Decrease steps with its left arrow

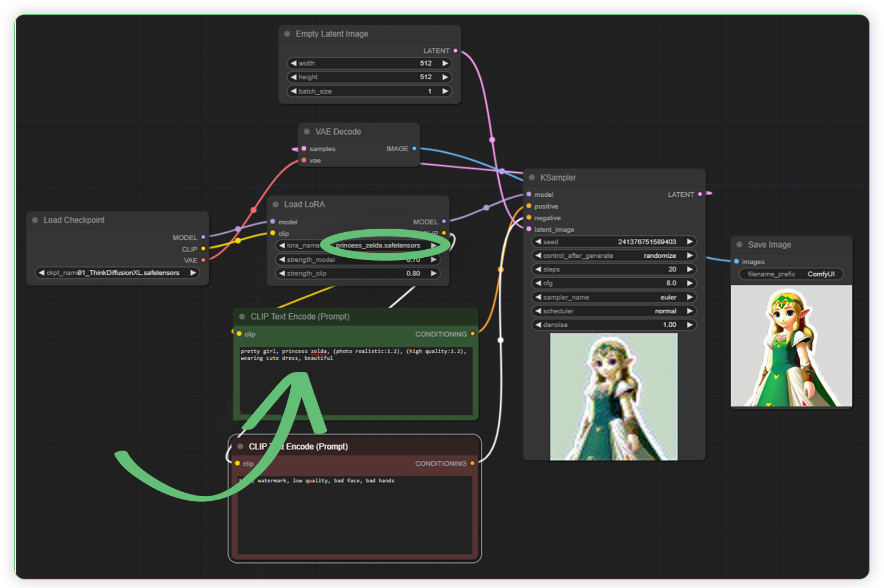click(538, 269)
